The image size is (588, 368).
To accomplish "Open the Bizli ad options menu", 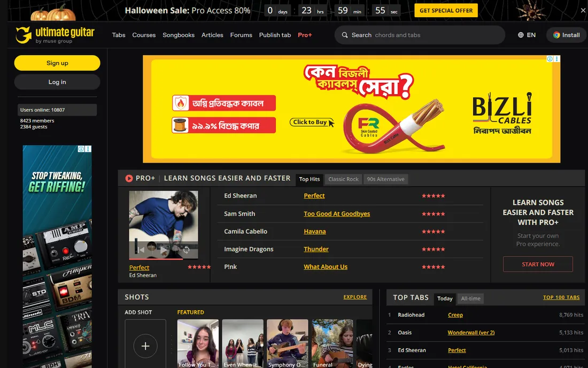I will point(557,59).
